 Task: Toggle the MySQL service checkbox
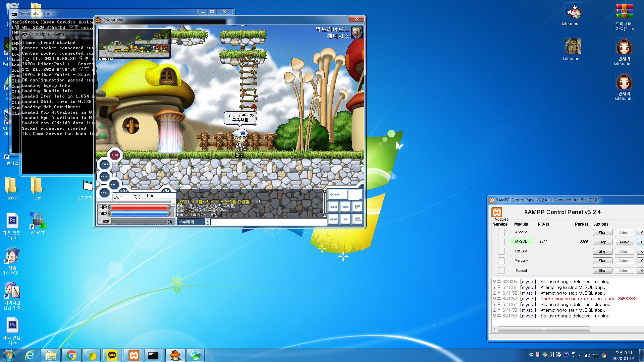coord(501,242)
